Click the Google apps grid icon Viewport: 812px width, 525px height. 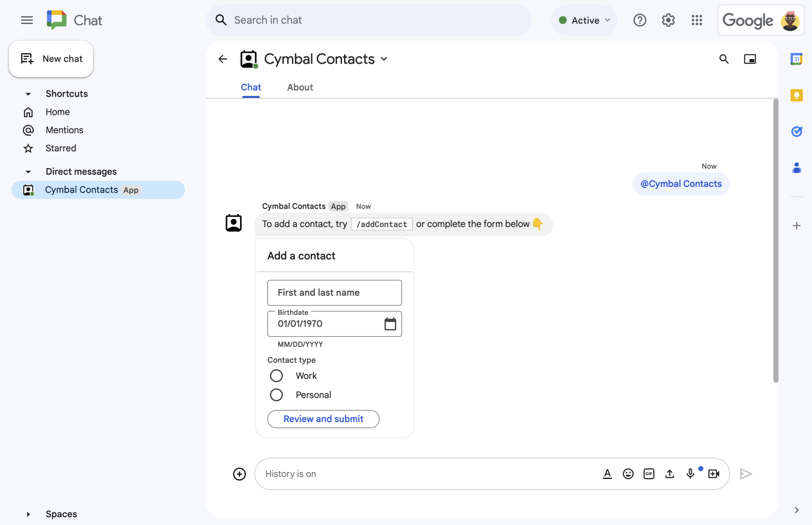[x=696, y=19]
